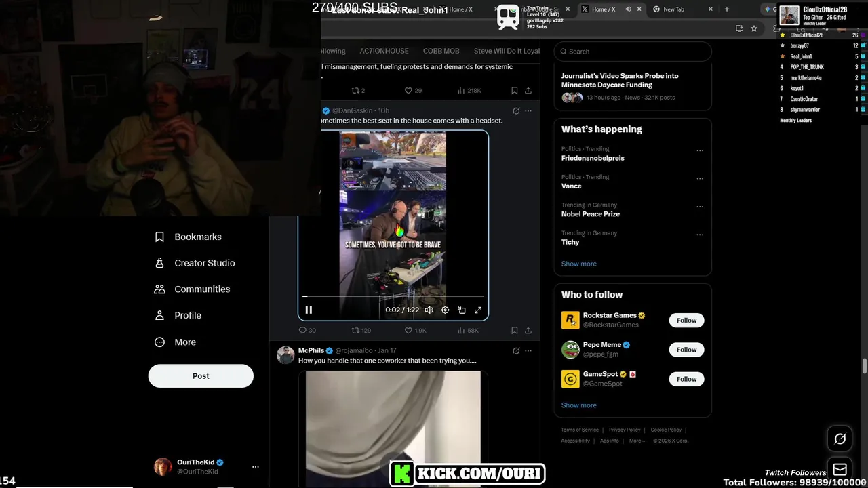
Task: Switch to Steve Will Do It timeline tab
Action: coord(507,51)
